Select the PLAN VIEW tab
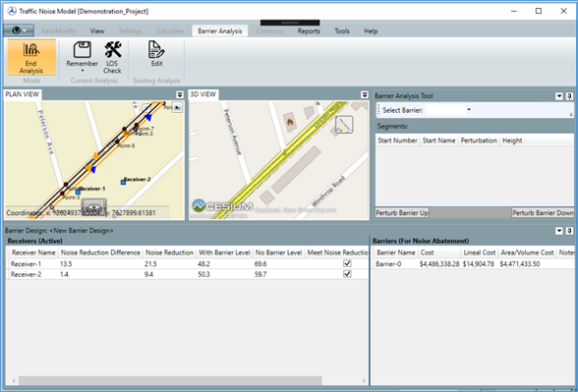Viewport: 578px width, 392px height. 22,94
